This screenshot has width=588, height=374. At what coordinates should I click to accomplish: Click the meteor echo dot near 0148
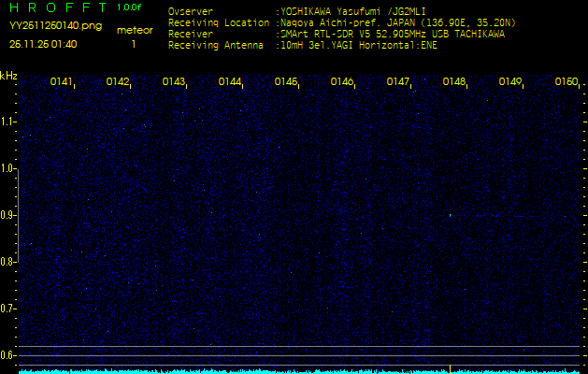450,215
